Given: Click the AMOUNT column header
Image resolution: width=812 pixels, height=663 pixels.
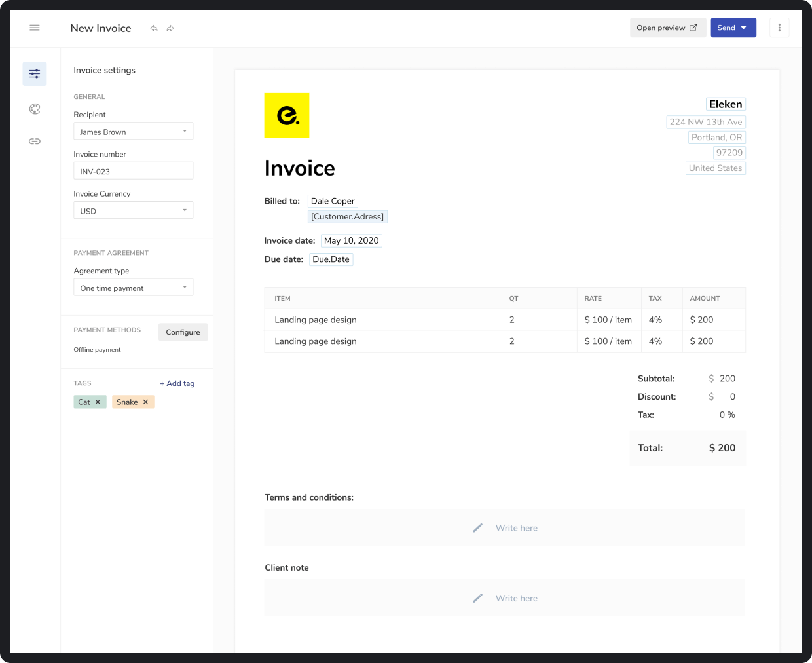Looking at the screenshot, I should pos(705,299).
